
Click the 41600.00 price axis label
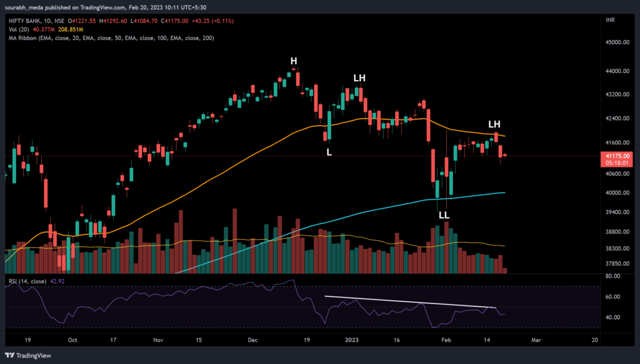(617, 142)
